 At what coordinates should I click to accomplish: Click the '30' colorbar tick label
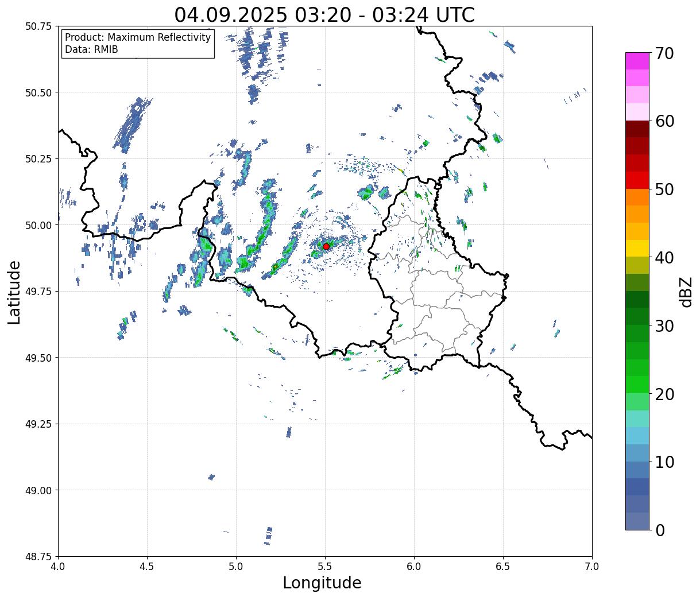(664, 325)
